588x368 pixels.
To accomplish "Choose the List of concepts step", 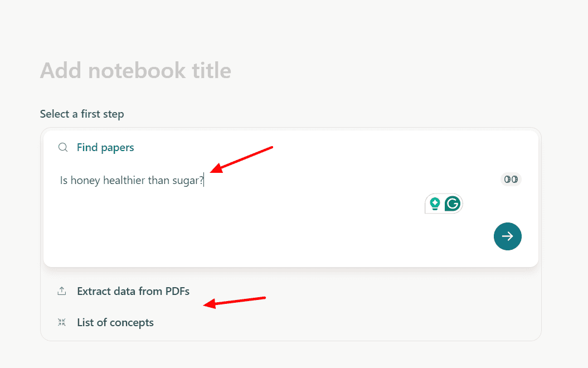I will [115, 322].
